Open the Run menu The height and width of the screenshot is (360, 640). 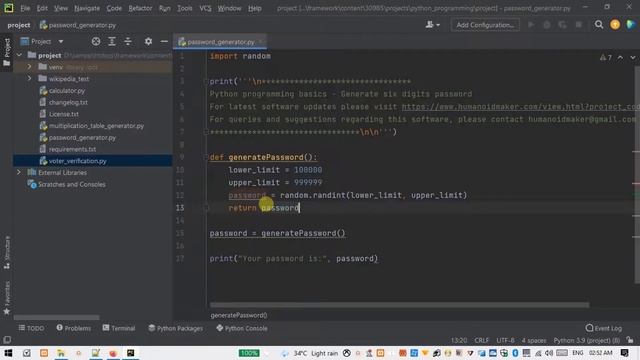[x=164, y=8]
